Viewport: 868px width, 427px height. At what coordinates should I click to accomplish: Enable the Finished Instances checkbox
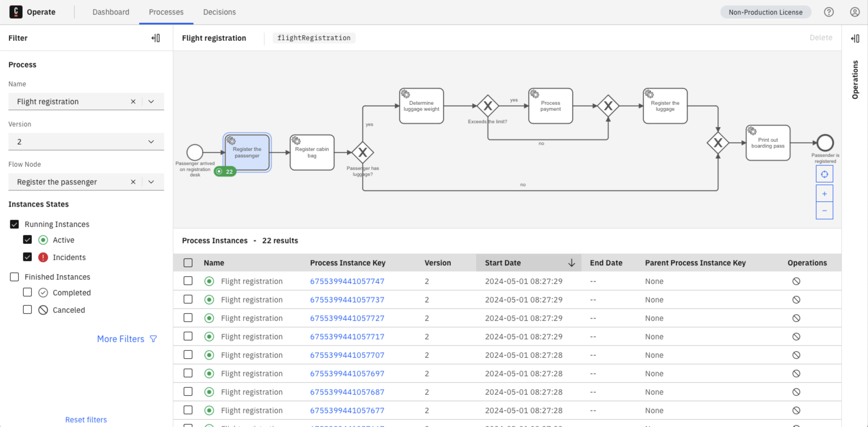[x=14, y=277]
